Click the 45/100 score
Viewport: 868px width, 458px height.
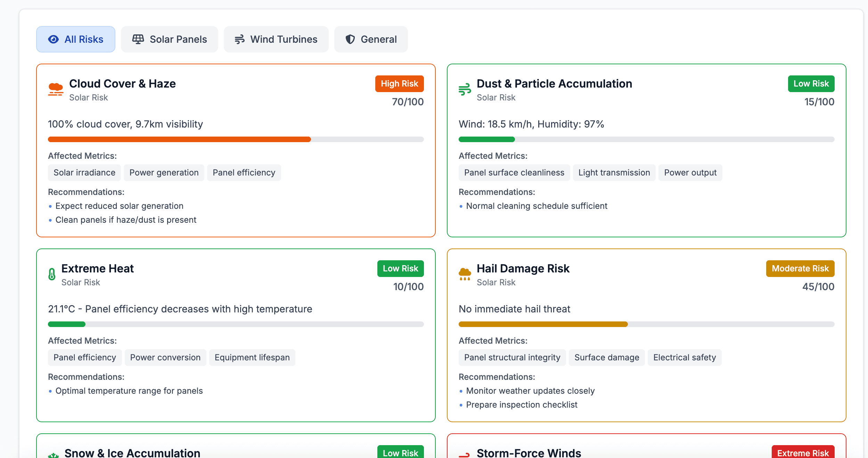point(818,287)
